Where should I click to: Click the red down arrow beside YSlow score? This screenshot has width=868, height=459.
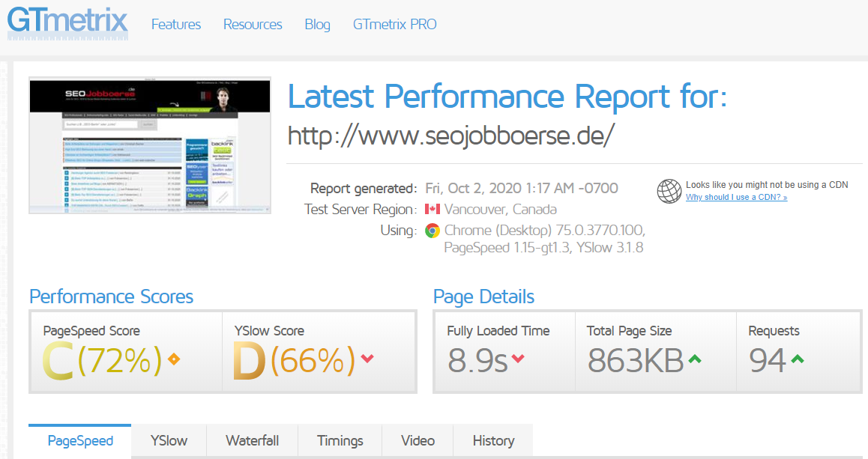pyautogui.click(x=367, y=359)
